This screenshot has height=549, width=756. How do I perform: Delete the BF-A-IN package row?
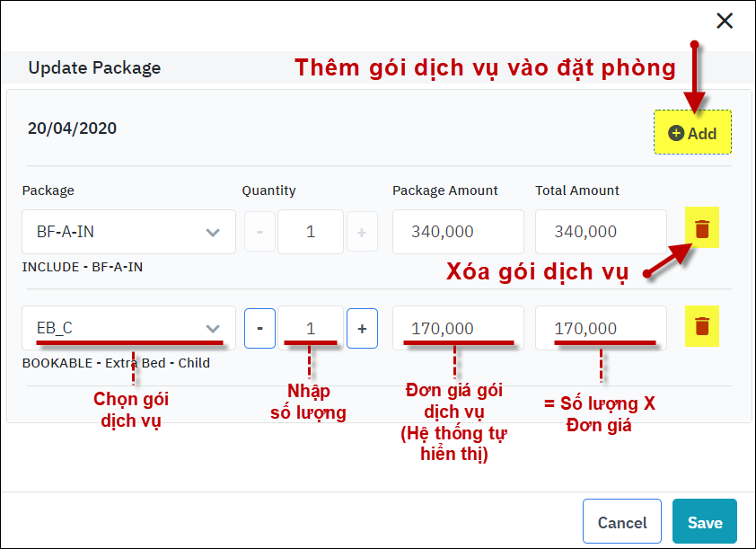click(x=702, y=231)
